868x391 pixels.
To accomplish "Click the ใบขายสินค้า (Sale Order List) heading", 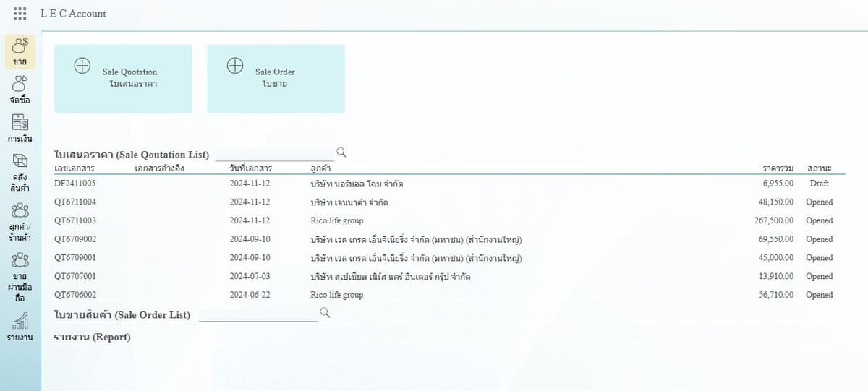I will pos(122,314).
